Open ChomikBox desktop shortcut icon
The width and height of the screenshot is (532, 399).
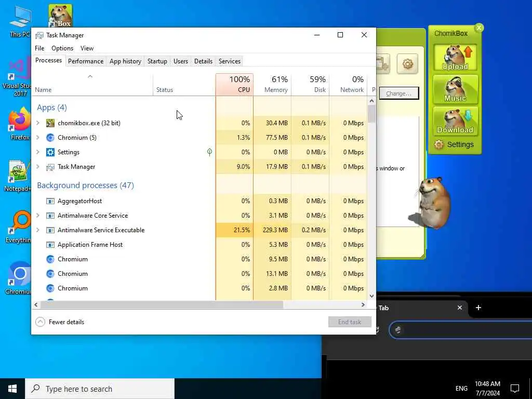pos(60,16)
